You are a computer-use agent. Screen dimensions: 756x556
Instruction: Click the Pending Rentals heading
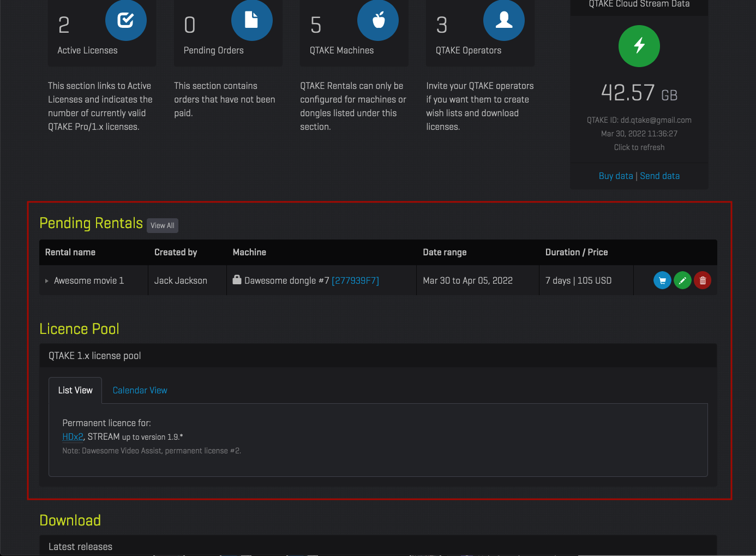pos(91,223)
